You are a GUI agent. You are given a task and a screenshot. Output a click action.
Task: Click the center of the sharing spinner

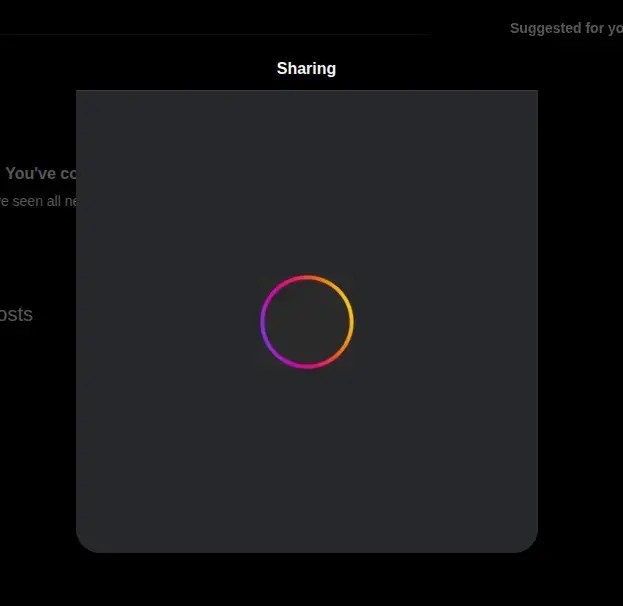[x=307, y=322]
